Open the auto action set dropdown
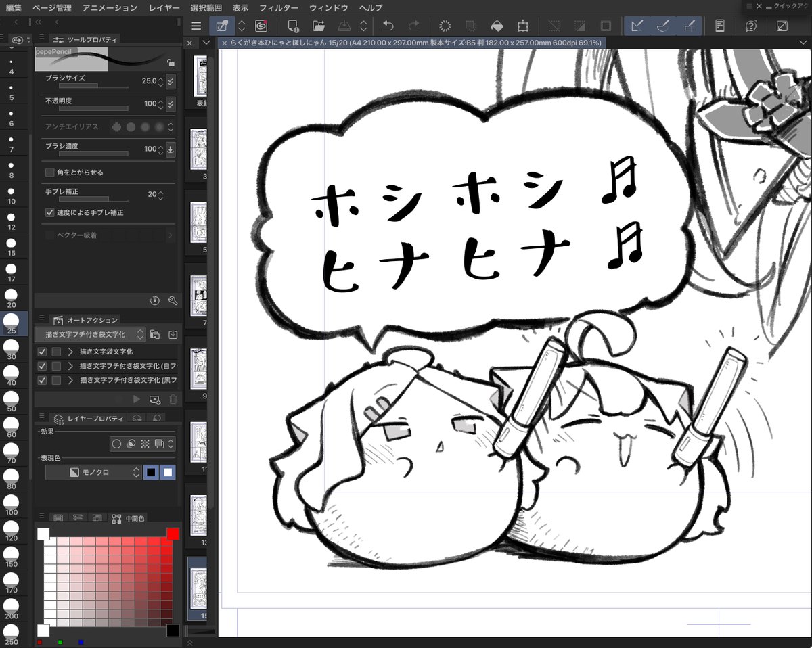The height and width of the screenshot is (648, 812). point(89,334)
